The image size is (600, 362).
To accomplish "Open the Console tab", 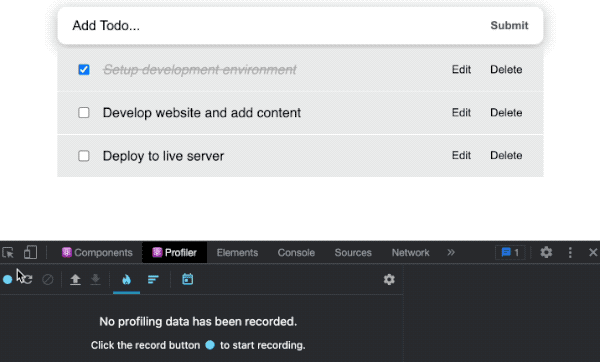I will click(296, 253).
